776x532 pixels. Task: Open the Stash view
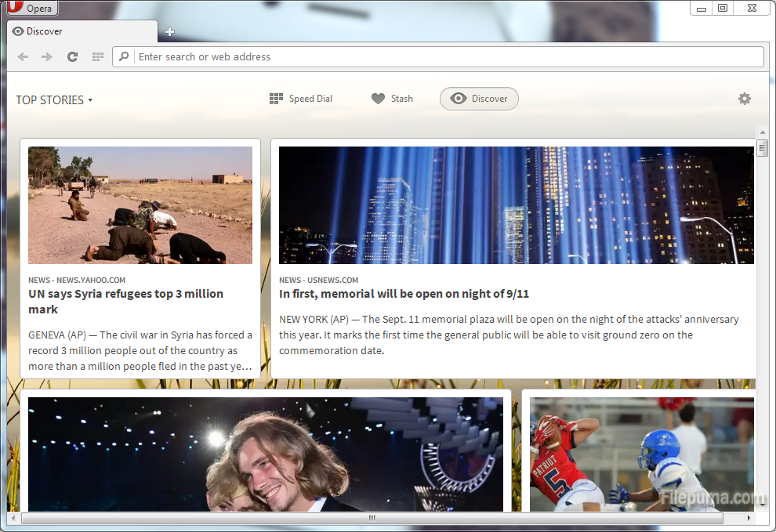tap(392, 99)
